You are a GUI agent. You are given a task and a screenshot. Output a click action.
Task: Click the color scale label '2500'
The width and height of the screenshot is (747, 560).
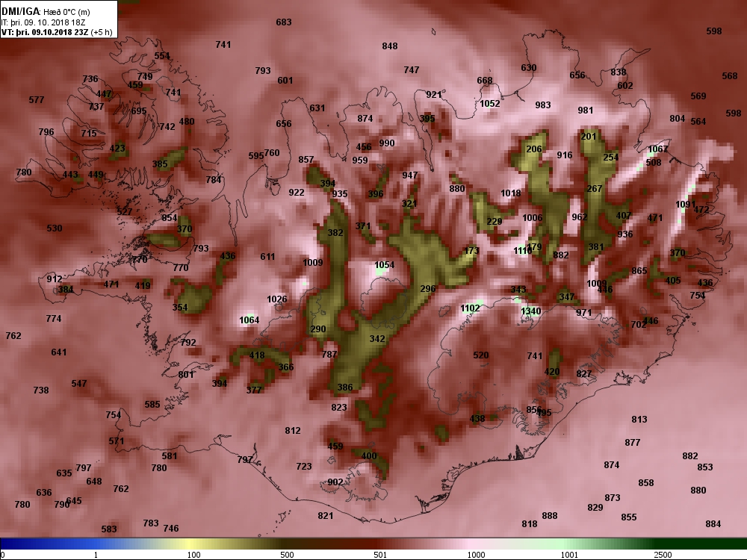(x=663, y=555)
